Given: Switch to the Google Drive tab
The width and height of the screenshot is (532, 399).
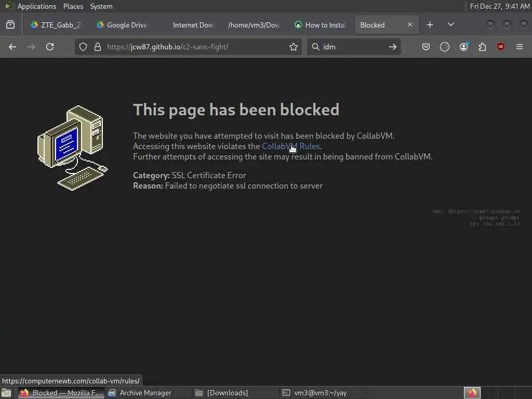Looking at the screenshot, I should pyautogui.click(x=122, y=25).
